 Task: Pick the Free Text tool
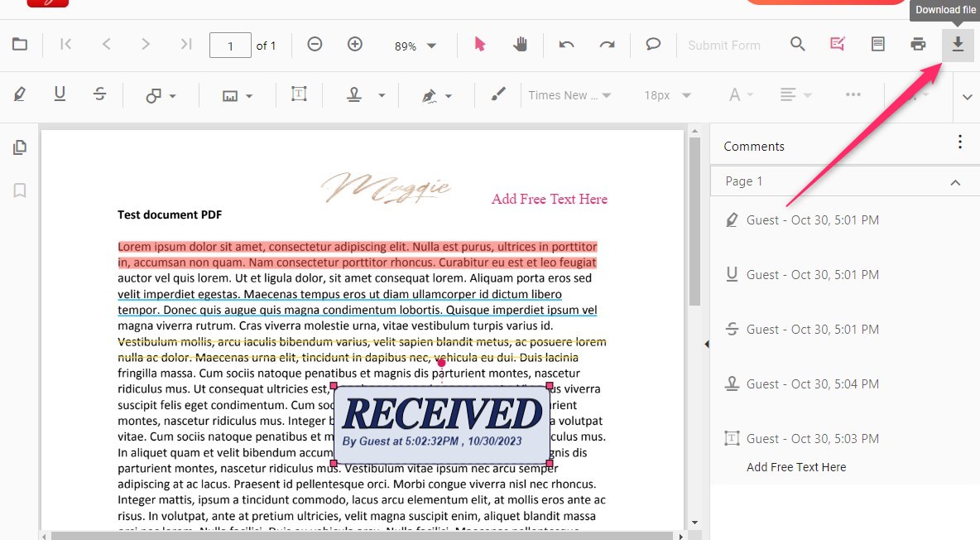(x=299, y=94)
